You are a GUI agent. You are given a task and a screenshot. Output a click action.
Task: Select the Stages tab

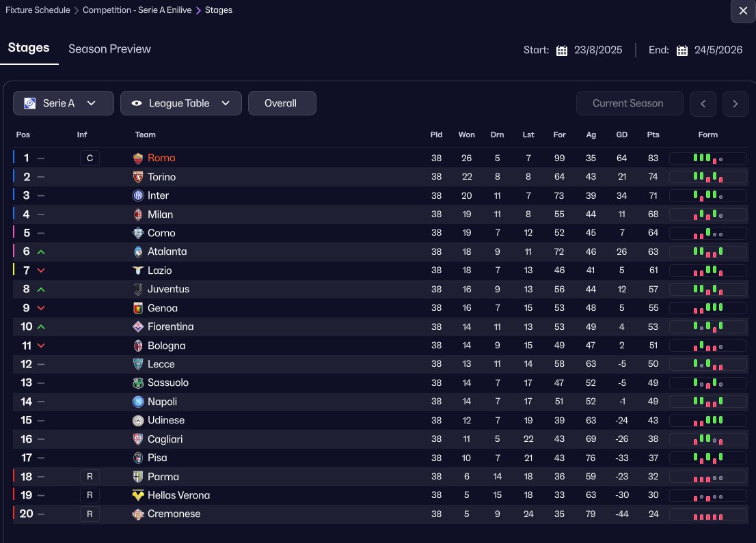click(29, 48)
